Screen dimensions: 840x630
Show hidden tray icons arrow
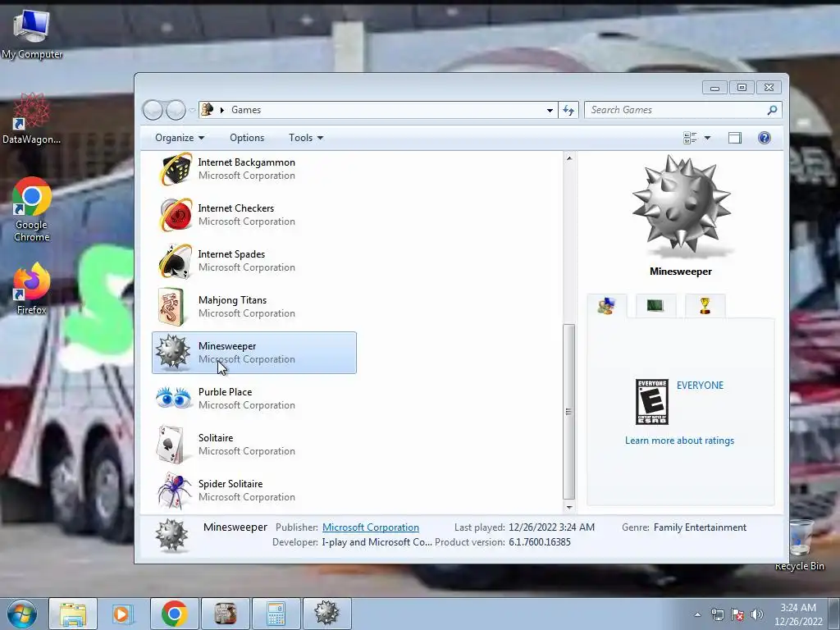tap(697, 614)
